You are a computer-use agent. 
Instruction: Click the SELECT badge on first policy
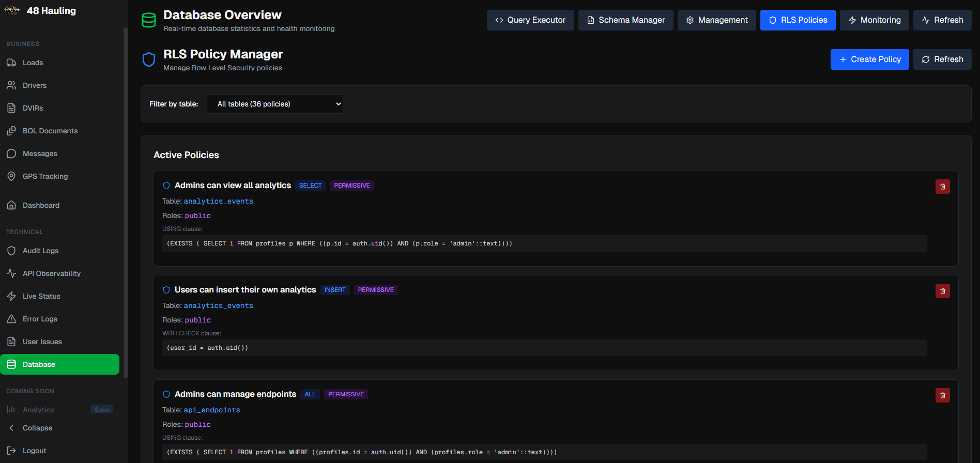coord(311,186)
